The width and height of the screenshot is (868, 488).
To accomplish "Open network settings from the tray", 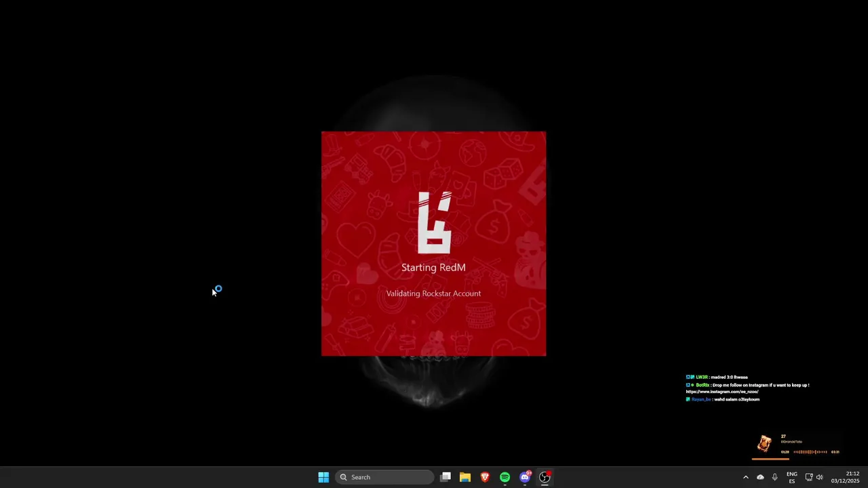I will pyautogui.click(x=808, y=477).
